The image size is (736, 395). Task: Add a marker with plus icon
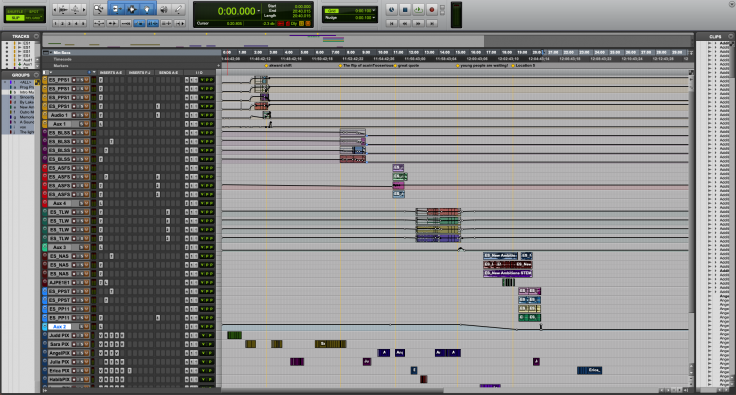coord(218,66)
